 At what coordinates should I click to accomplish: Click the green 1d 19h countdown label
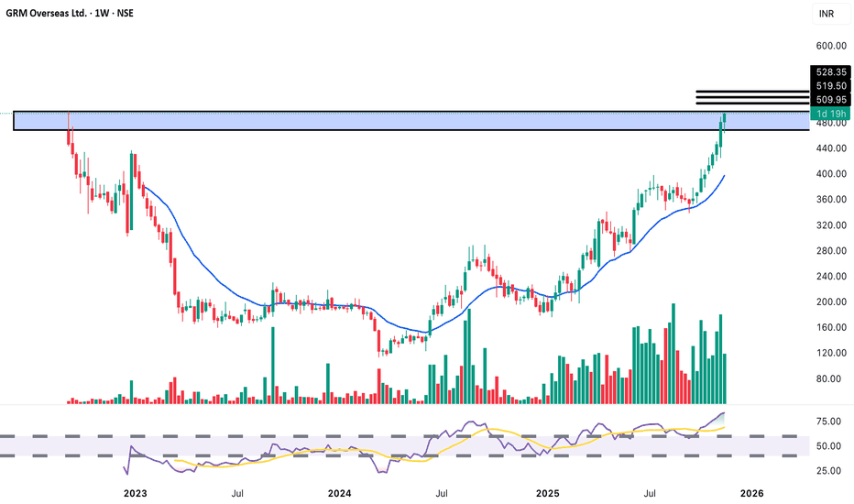829,111
